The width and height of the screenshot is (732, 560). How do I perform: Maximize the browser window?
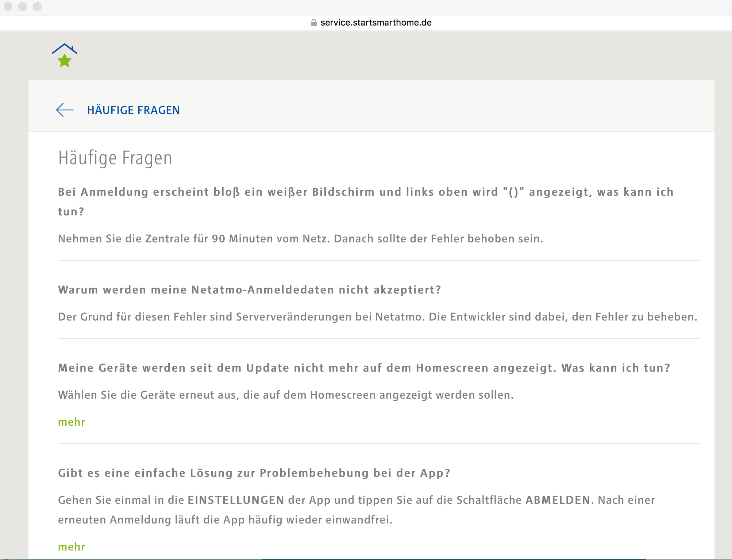37,7
